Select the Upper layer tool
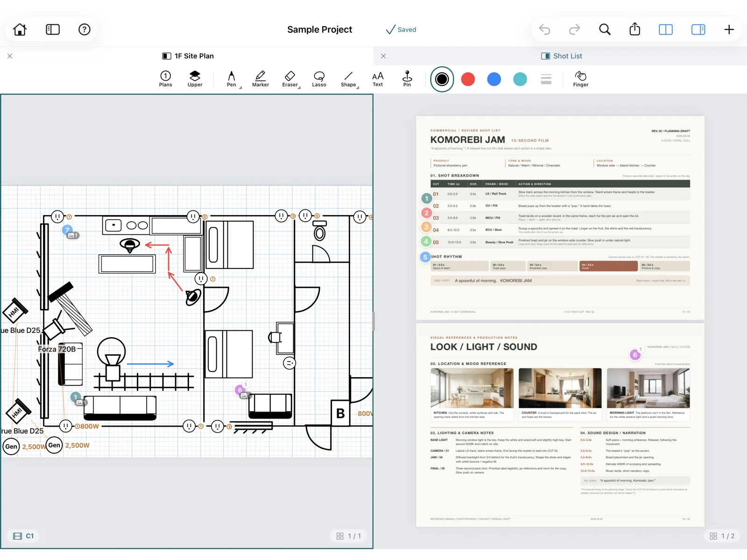Viewport: 747px width, 560px height. coord(195,79)
